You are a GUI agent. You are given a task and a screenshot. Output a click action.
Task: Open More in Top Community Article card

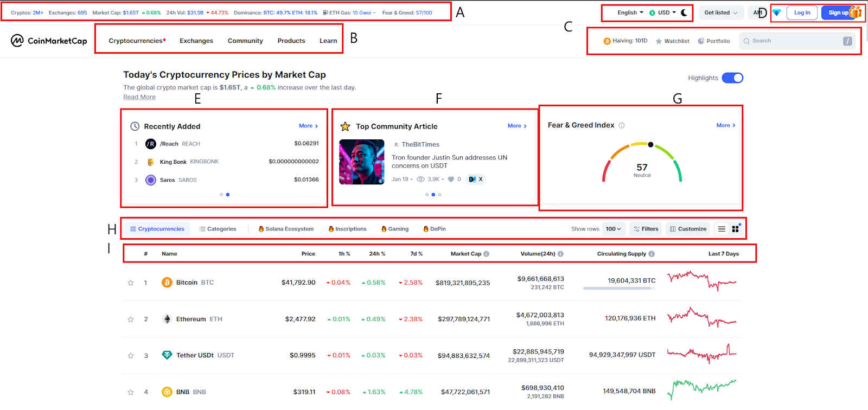coord(517,126)
